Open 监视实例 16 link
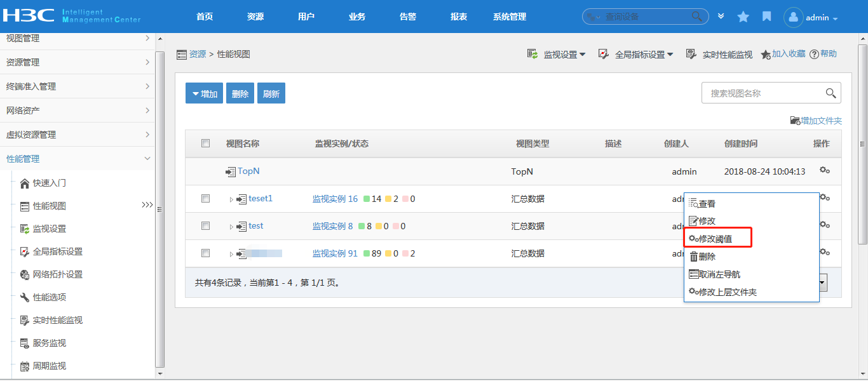Viewport: 868px width, 381px height. click(335, 199)
